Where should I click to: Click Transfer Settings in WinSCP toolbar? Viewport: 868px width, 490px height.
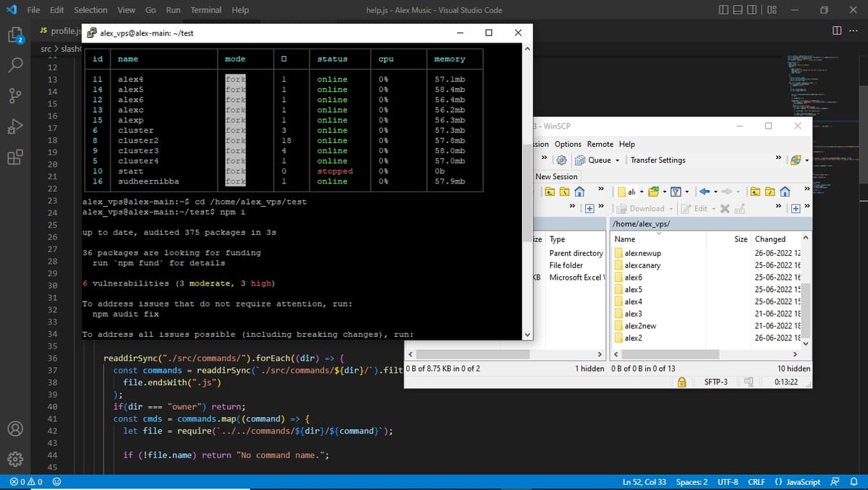[x=658, y=160]
